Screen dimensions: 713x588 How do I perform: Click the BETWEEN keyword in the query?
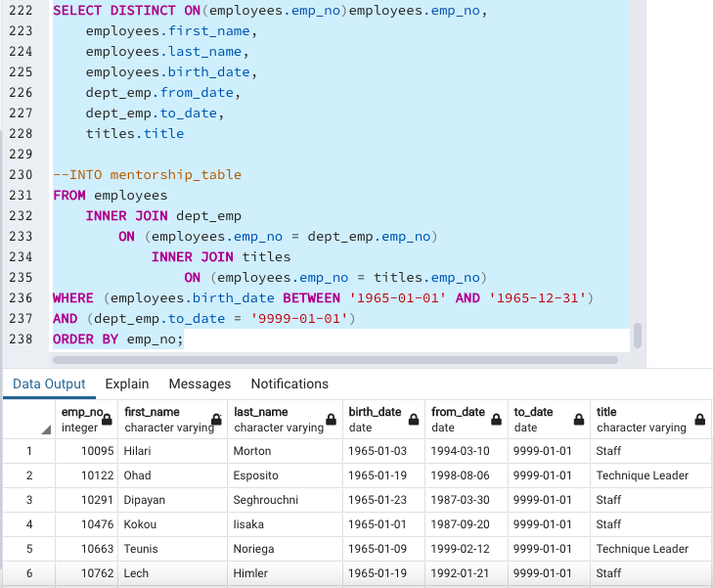click(x=311, y=298)
